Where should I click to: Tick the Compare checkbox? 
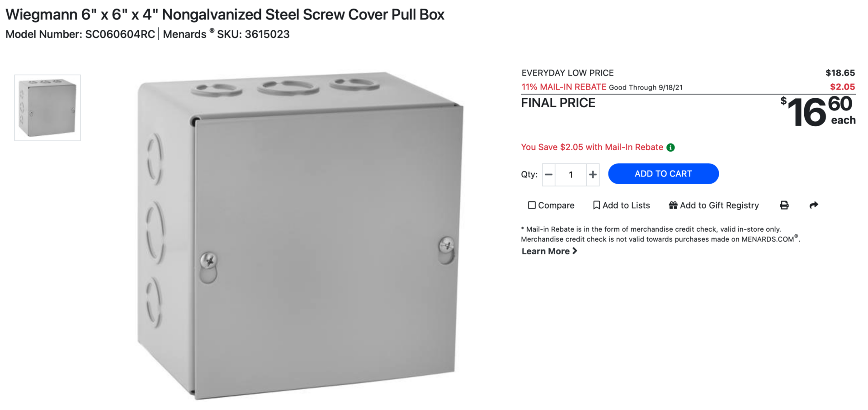click(532, 205)
